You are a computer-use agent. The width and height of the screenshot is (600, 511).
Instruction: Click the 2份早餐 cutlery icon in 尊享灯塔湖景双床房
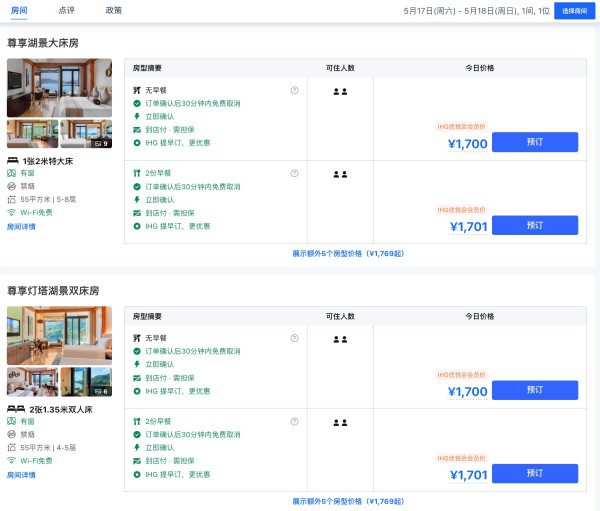(x=137, y=421)
